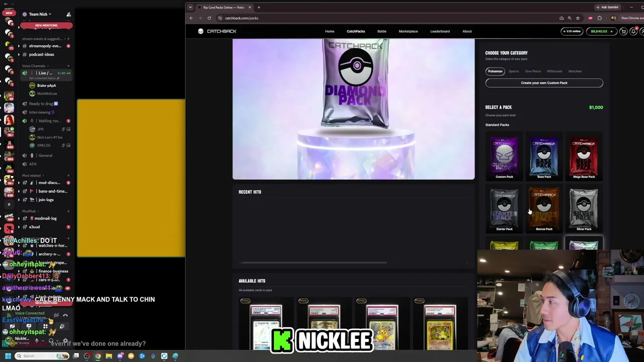
Task: Open the About page
Action: 467,31
